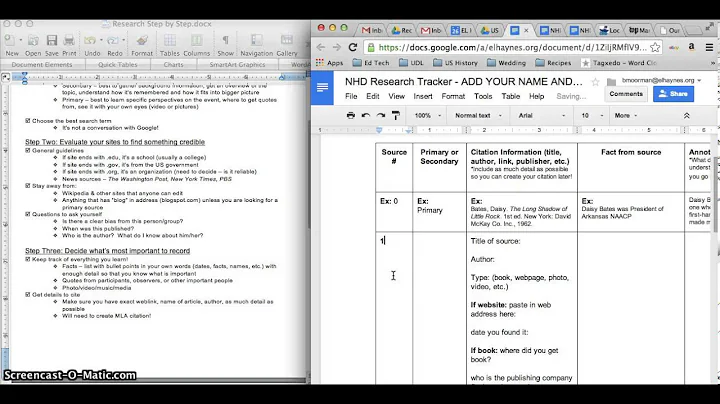Star the NHD Research Tracker document

[596, 82]
